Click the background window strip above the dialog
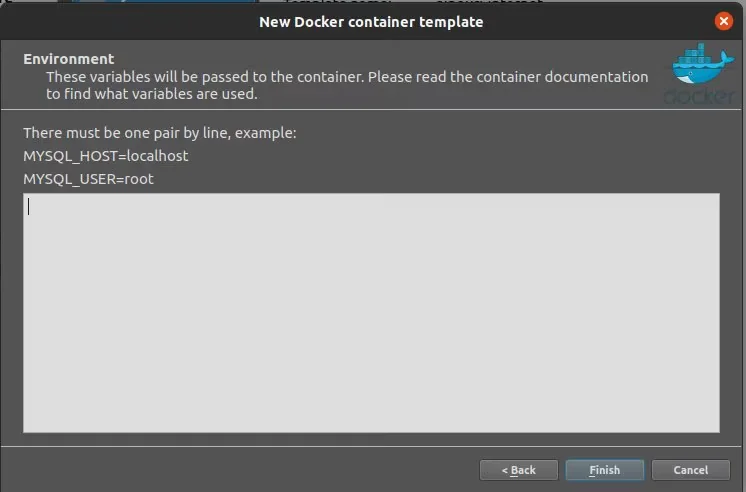Screen dimensions: 746x492 pyautogui.click(x=400, y=3)
